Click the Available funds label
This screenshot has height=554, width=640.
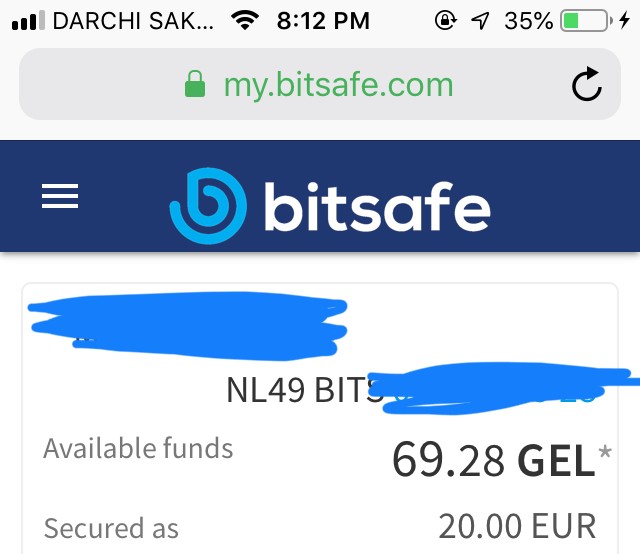pyautogui.click(x=138, y=448)
